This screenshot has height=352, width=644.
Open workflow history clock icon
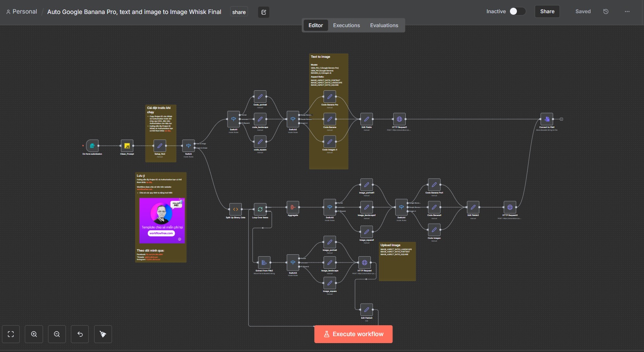tap(606, 12)
